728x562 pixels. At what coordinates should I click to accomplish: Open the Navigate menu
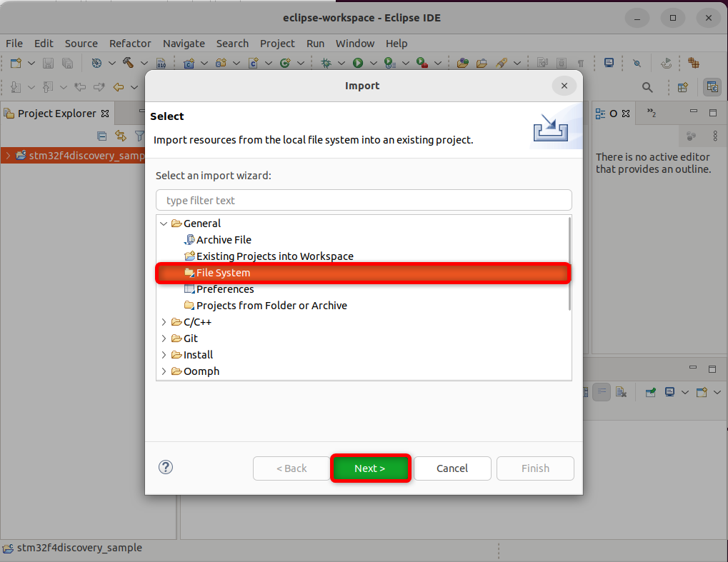click(184, 43)
